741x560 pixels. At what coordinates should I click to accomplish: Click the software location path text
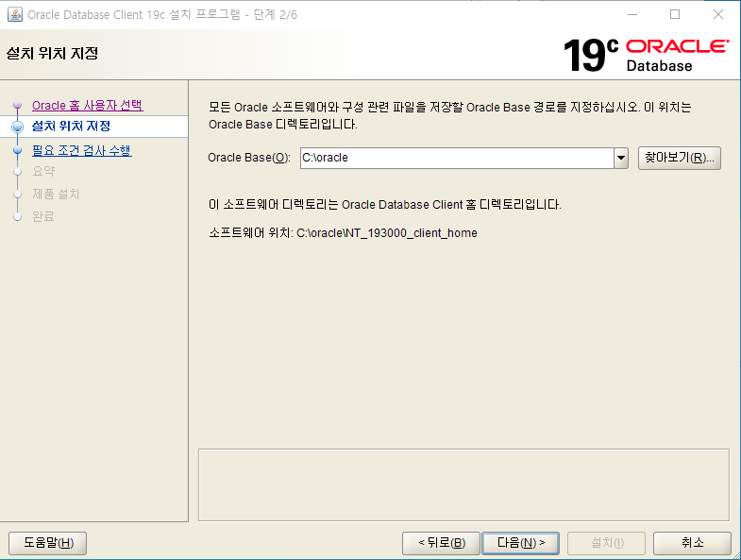tap(387, 233)
